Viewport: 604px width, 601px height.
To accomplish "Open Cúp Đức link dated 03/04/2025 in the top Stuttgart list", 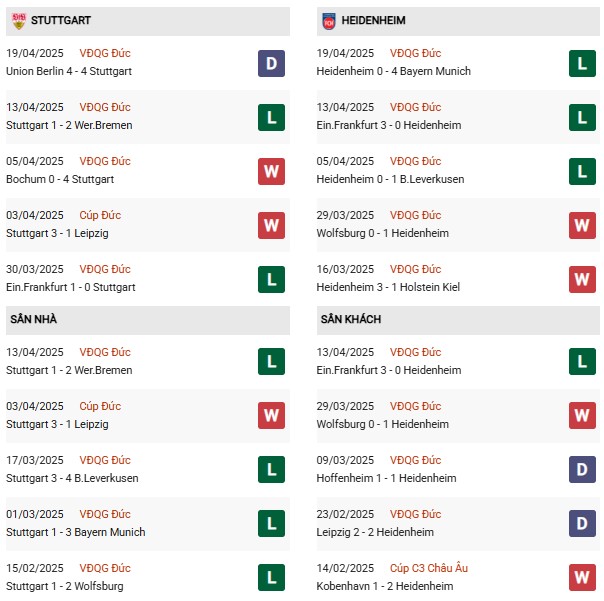I will click(99, 215).
